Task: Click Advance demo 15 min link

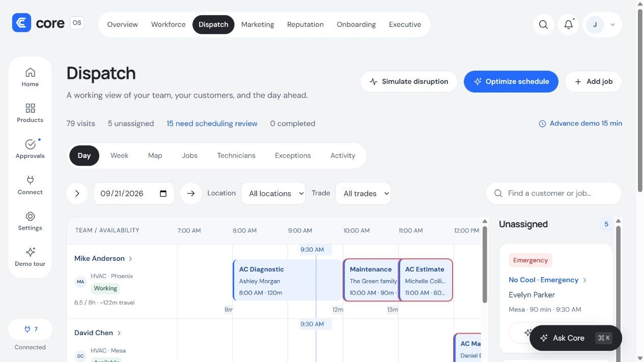Action: (580, 124)
